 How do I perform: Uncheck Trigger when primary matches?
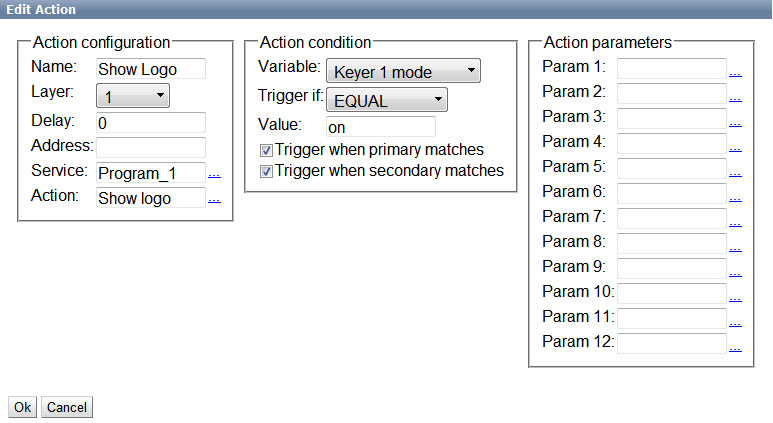pos(266,150)
